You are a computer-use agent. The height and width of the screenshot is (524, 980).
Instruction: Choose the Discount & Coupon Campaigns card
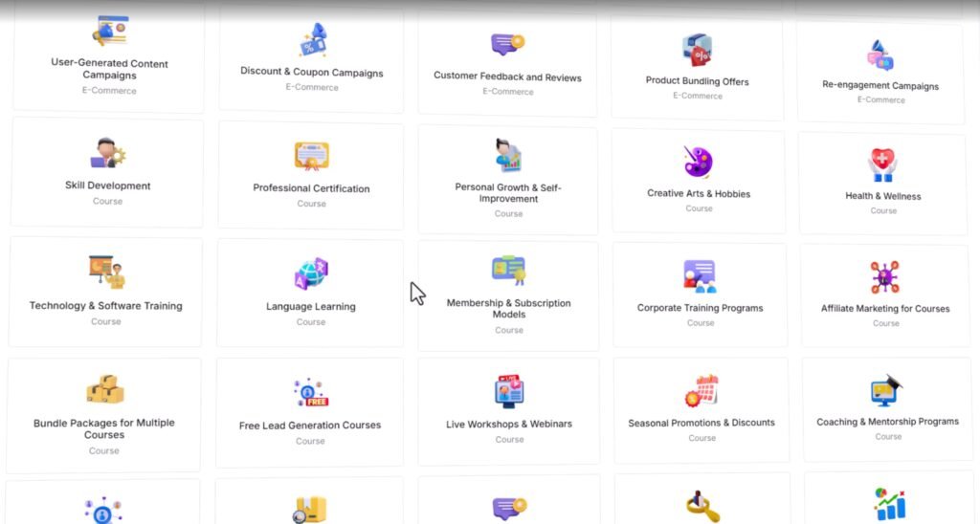pos(311,61)
